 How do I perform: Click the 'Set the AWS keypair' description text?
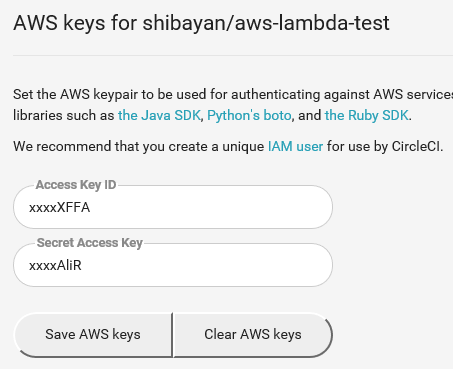click(233, 105)
